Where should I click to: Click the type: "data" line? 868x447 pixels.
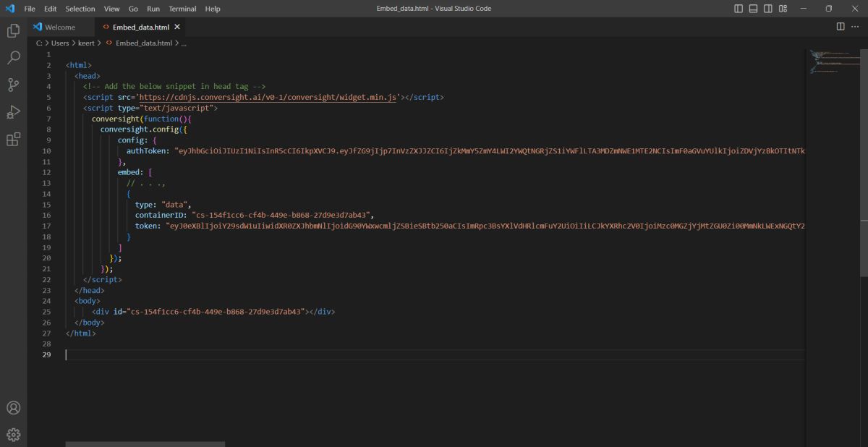pos(163,204)
